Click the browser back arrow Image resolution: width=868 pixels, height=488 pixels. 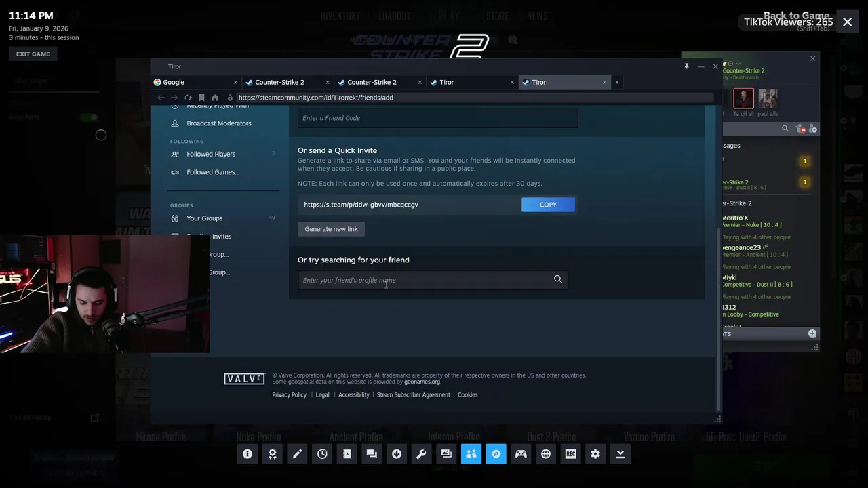pos(161,98)
